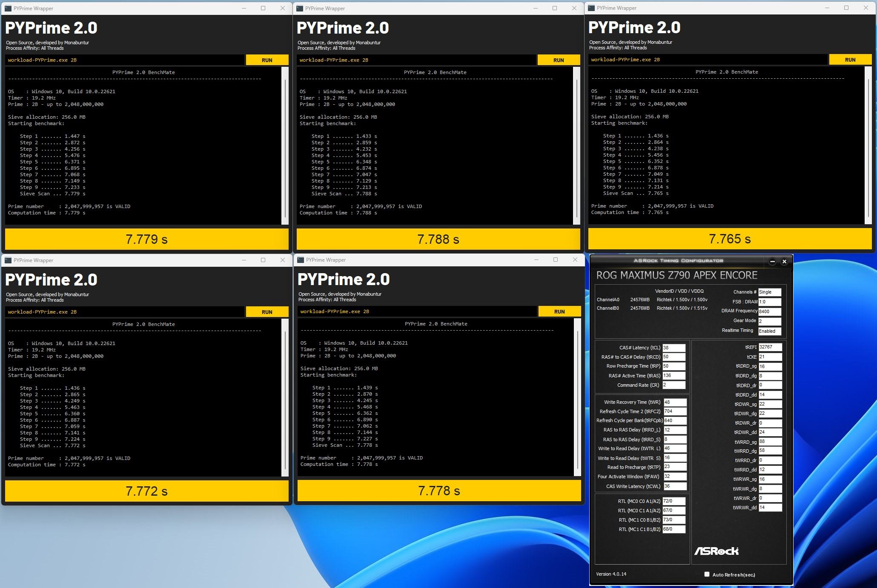Focus the Gear Mode field
This screenshot has height=588, width=877.
[x=769, y=321]
